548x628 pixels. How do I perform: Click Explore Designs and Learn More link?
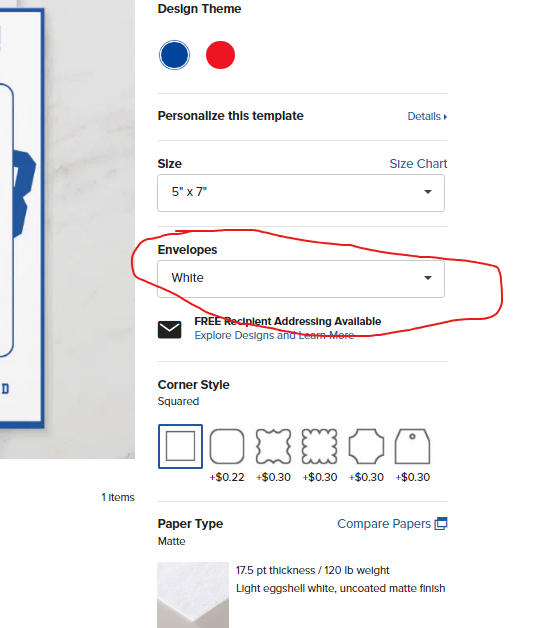point(274,335)
